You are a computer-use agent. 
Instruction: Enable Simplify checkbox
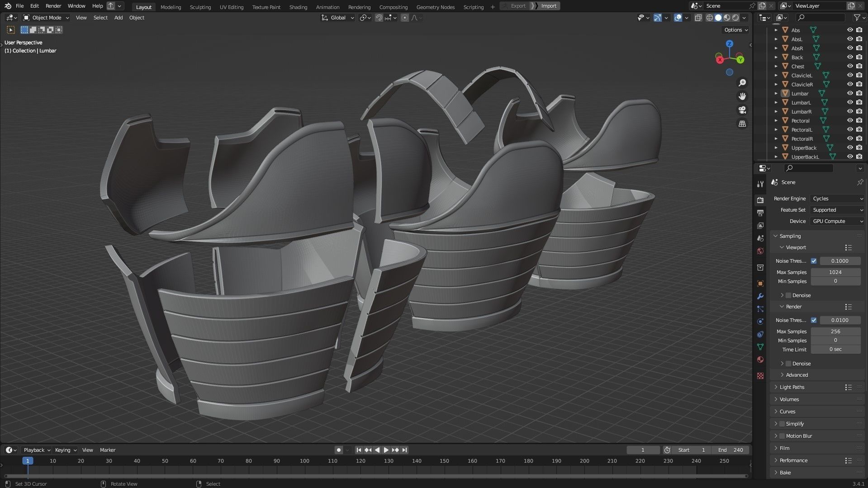click(782, 424)
